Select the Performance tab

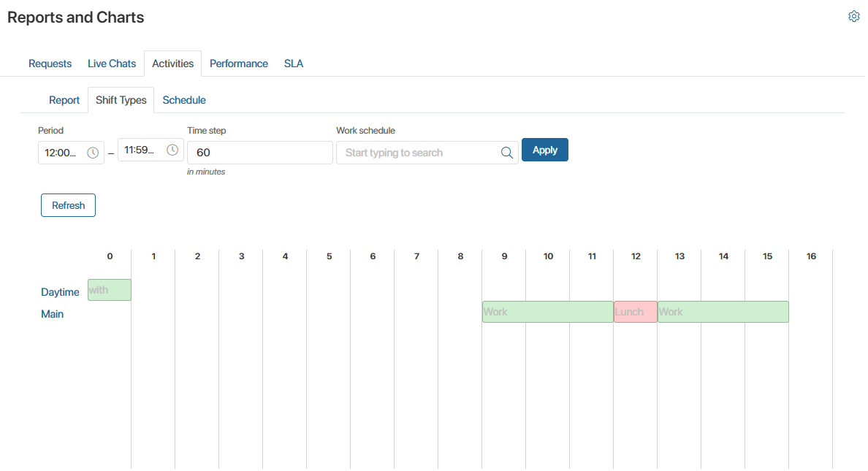(238, 64)
